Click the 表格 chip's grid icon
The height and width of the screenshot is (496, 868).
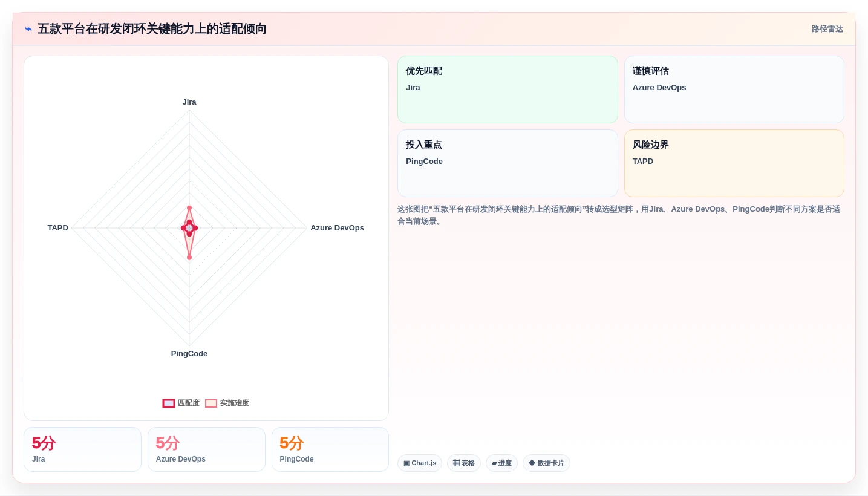(x=456, y=463)
